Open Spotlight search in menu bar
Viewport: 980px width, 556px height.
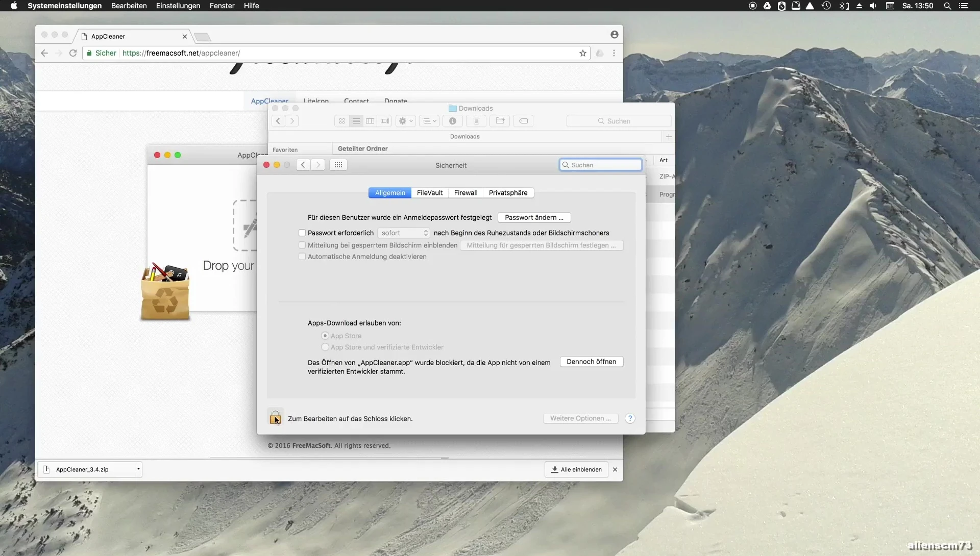tap(947, 6)
